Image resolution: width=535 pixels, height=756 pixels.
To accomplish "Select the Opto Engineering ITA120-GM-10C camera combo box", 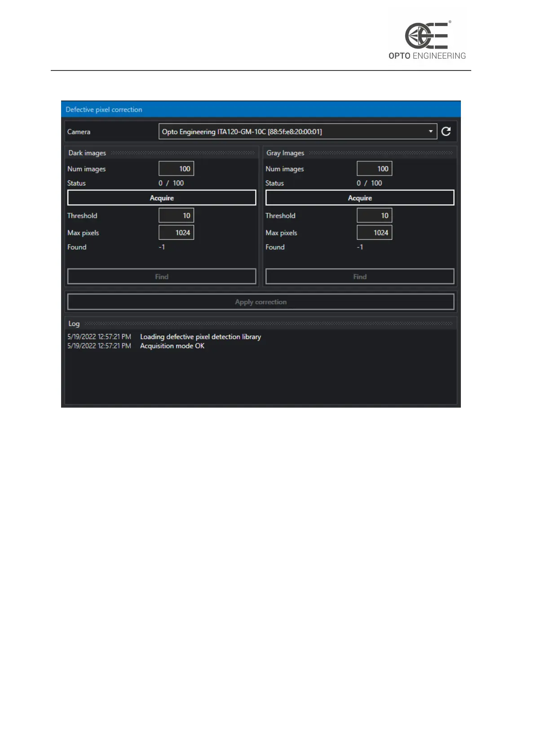I will [298, 132].
